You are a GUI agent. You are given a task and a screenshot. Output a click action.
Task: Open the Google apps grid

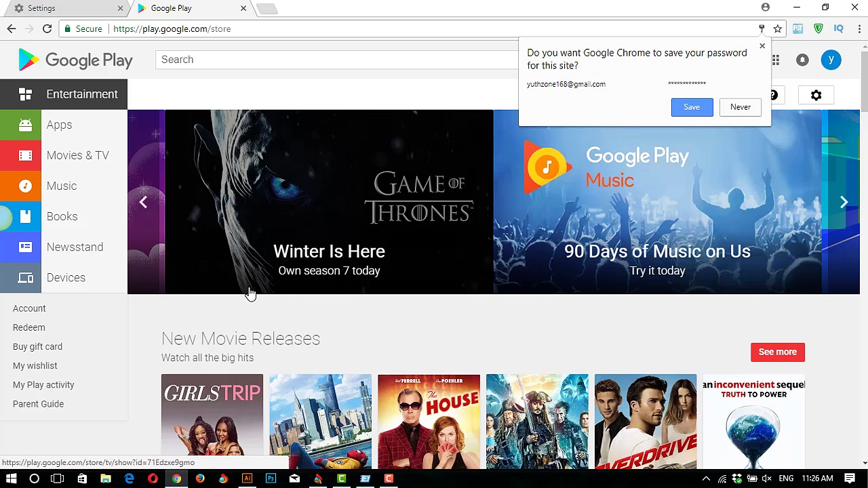[775, 60]
